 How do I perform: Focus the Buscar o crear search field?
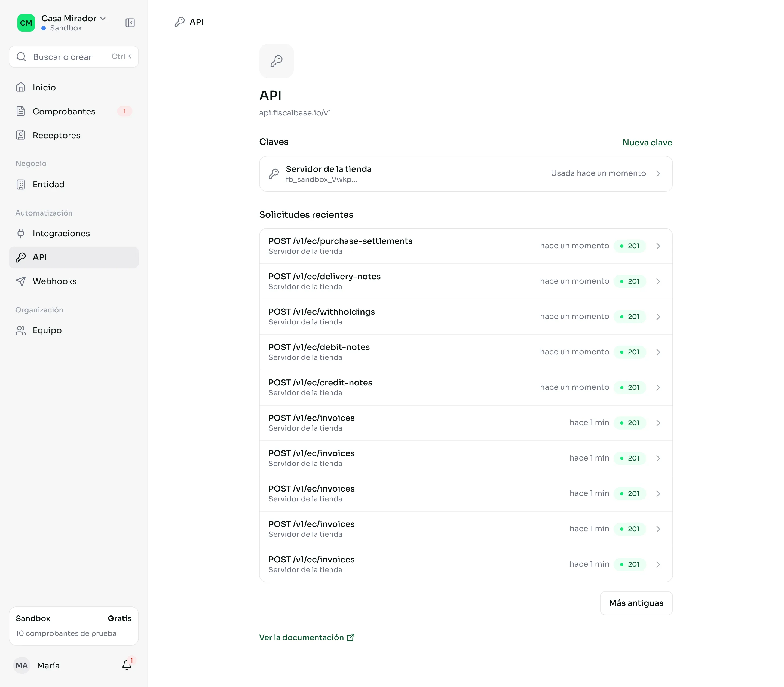(73, 57)
